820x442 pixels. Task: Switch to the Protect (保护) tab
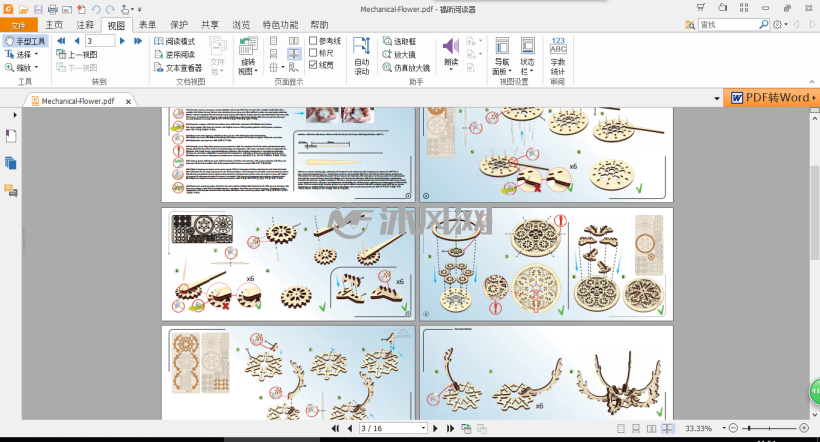pyautogui.click(x=179, y=25)
